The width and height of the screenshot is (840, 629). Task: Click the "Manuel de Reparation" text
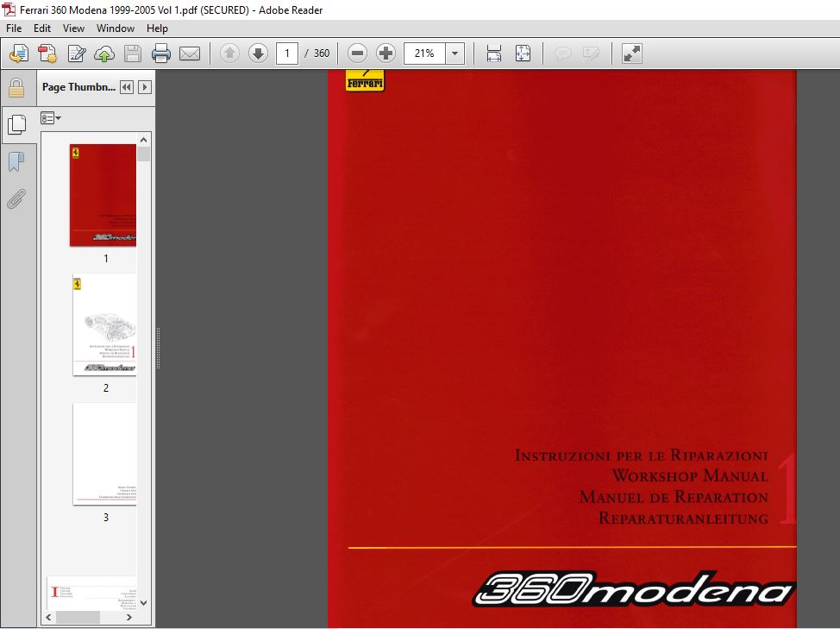point(674,497)
